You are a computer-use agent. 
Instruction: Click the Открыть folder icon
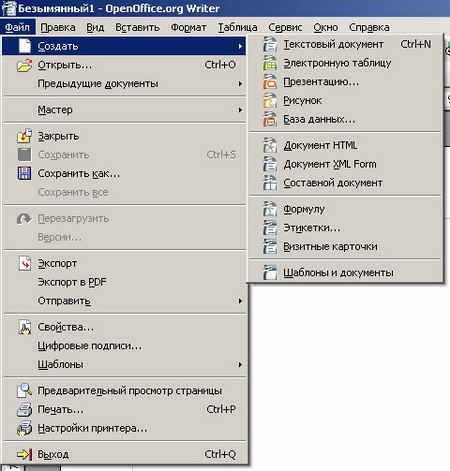24,65
